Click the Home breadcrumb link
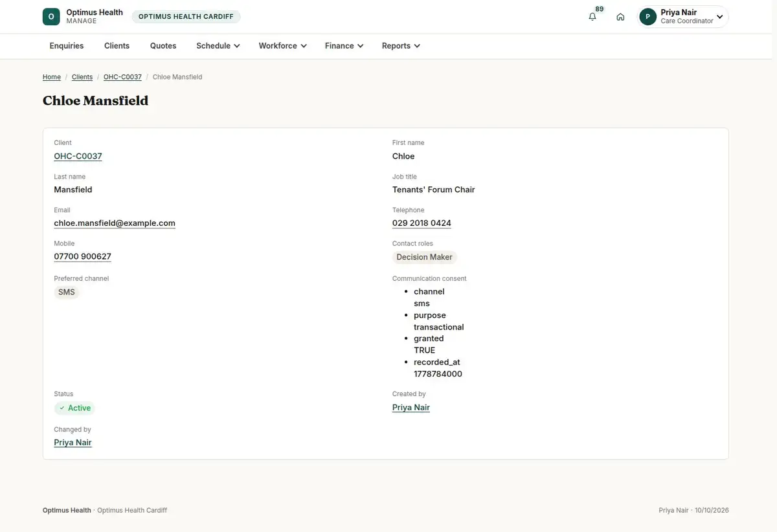Screen dimensions: 777x532 52,77
